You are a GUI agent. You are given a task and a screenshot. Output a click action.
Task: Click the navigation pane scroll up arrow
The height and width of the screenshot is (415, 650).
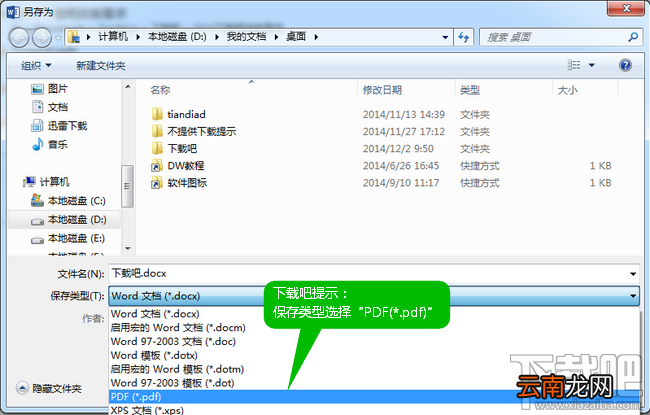(x=128, y=87)
